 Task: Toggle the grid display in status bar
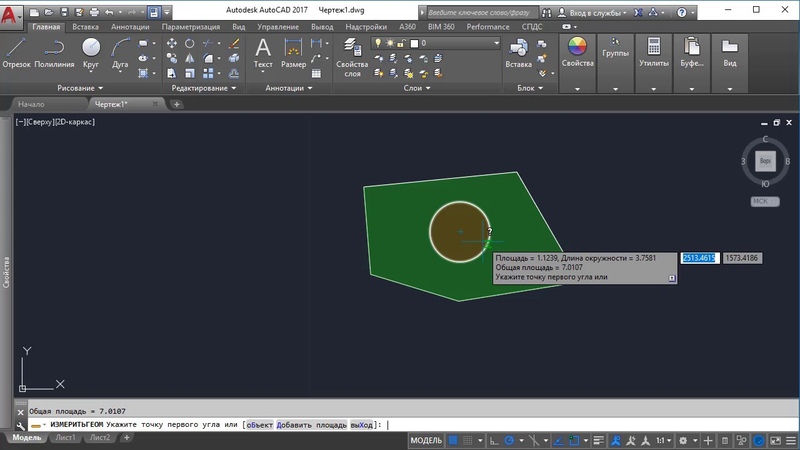(x=453, y=440)
